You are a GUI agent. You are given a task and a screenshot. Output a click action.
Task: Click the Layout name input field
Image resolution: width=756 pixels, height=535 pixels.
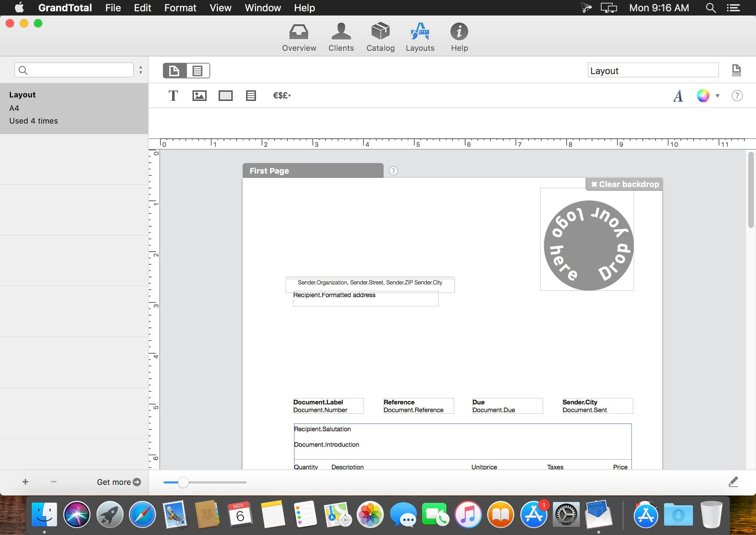click(x=653, y=71)
